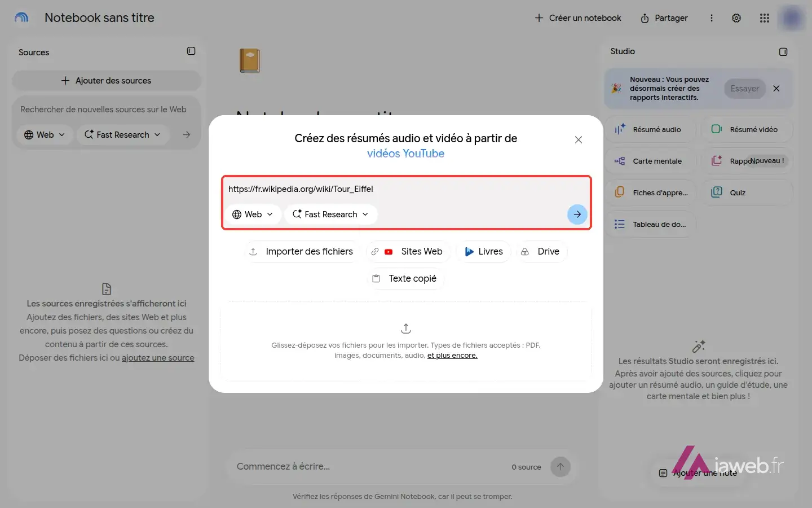Image resolution: width=812 pixels, height=508 pixels.
Task: Click Importer des fichiers button
Action: (302, 252)
